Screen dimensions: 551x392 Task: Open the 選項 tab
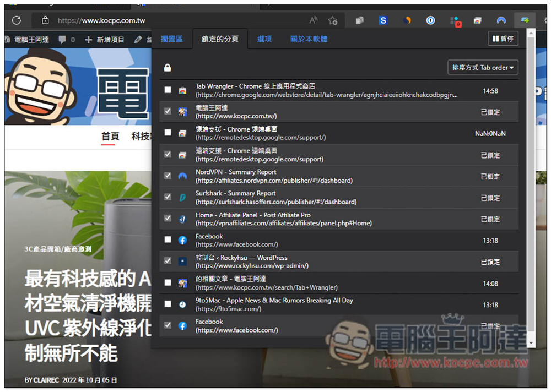(x=264, y=39)
